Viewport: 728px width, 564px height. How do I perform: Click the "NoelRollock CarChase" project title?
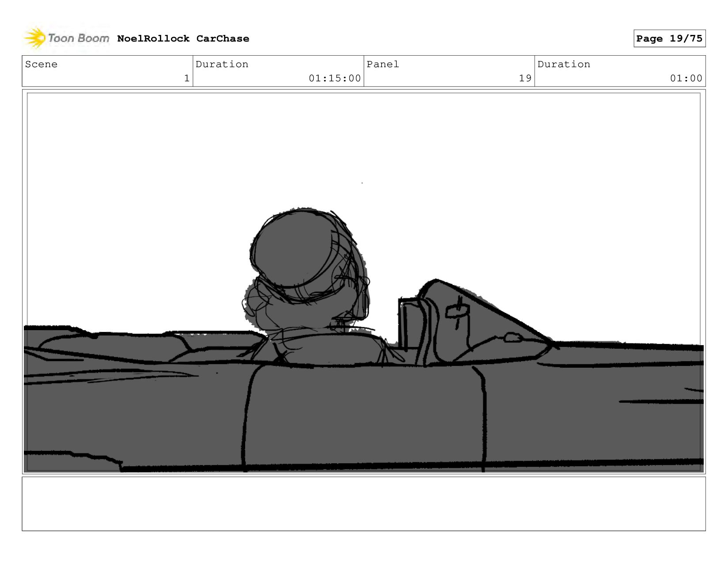pos(183,38)
